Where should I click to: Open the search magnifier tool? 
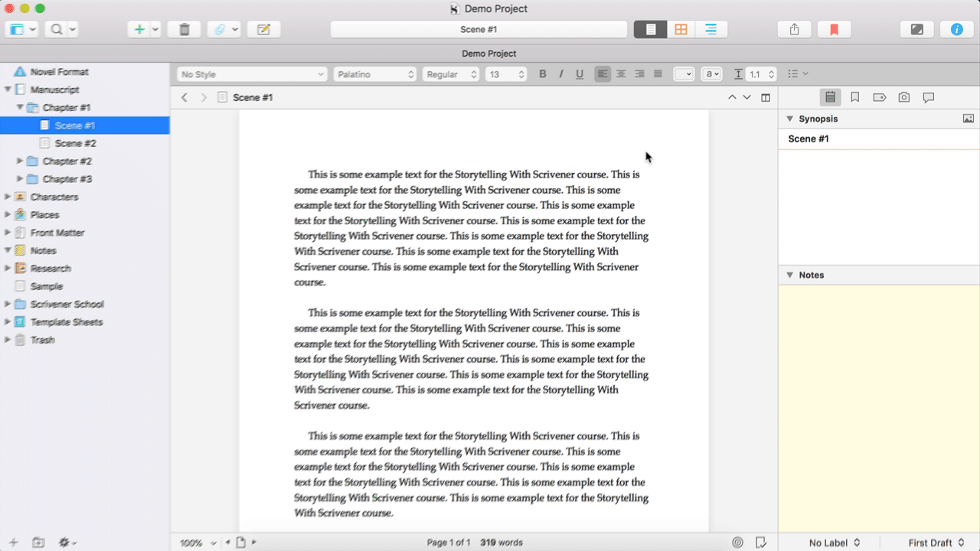click(x=57, y=29)
